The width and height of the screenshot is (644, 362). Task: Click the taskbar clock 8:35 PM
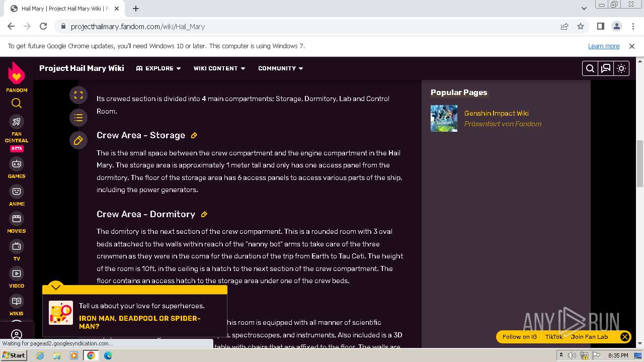coord(618,355)
